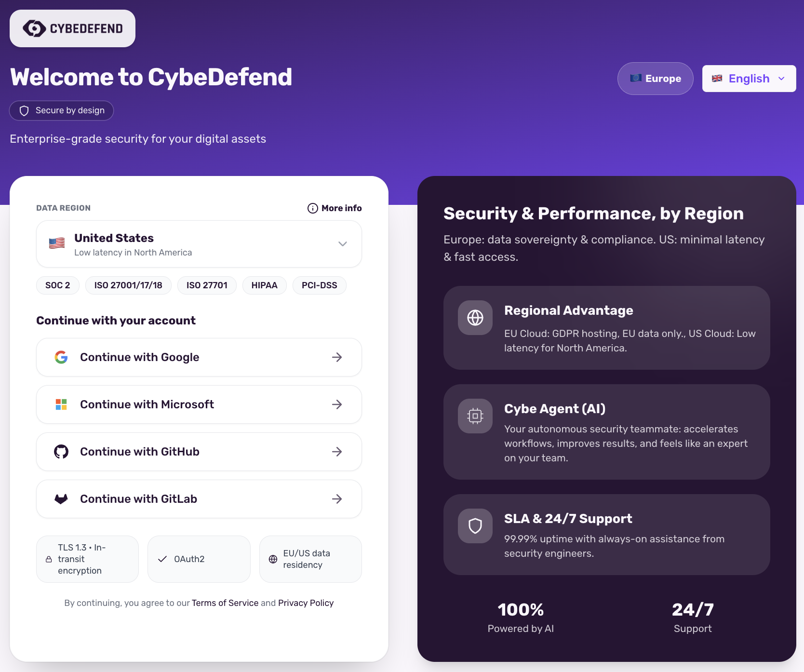
Task: Click Low latency in North America text
Action: (x=133, y=253)
